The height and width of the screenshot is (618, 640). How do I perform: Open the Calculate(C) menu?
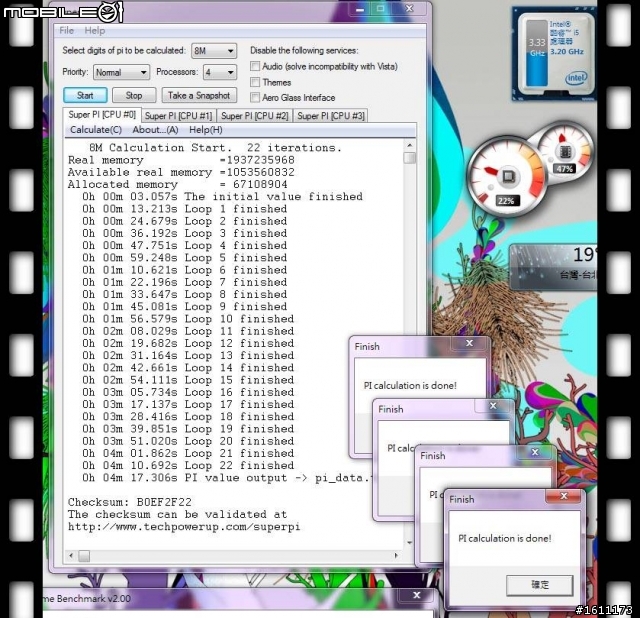tap(96, 130)
